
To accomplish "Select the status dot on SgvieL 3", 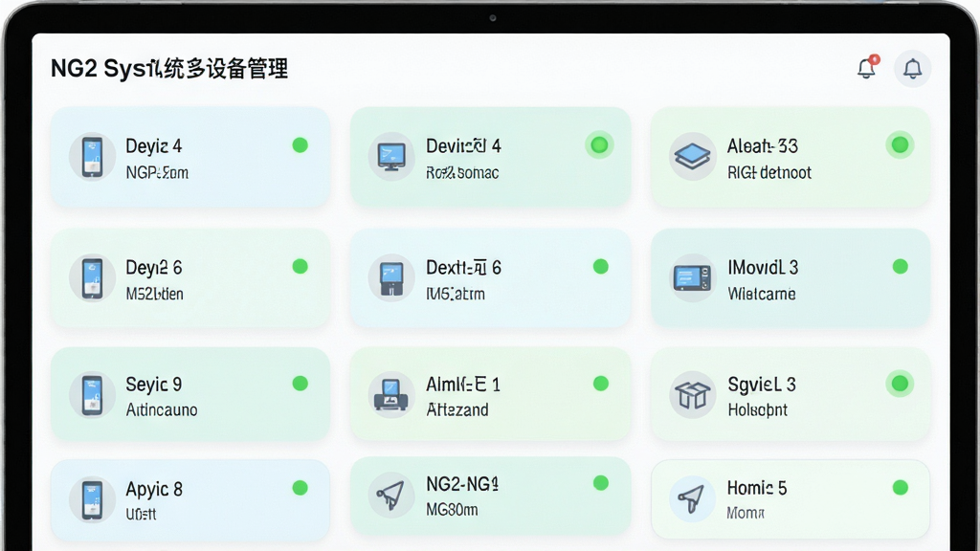I will click(900, 383).
